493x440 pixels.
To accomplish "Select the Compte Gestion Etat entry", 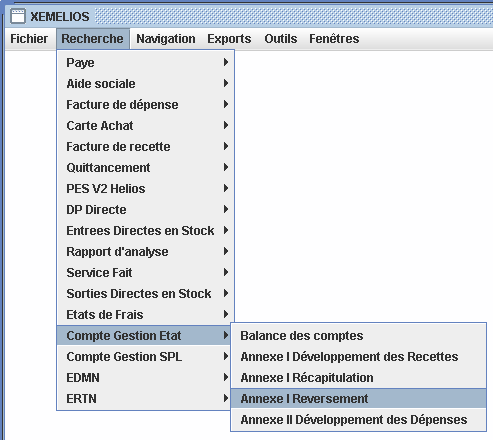I will [x=144, y=336].
